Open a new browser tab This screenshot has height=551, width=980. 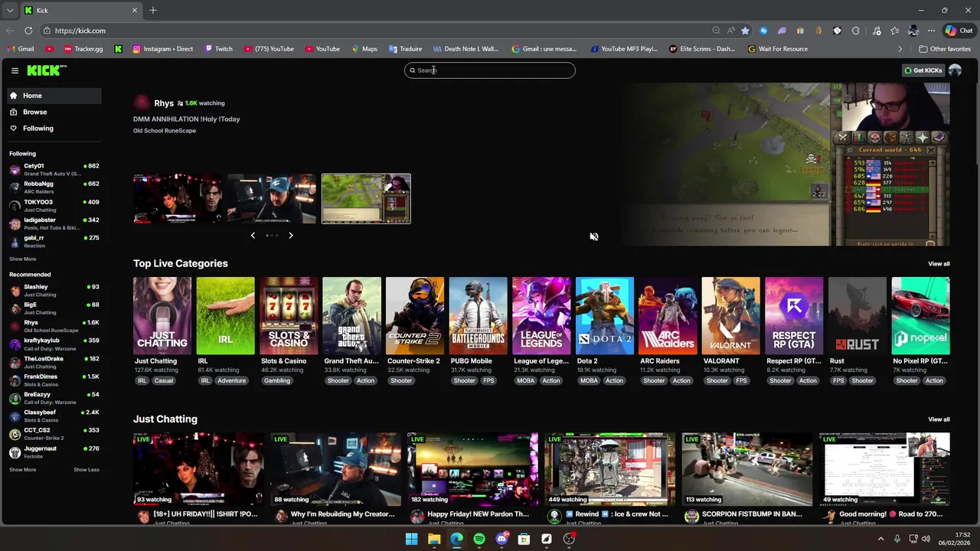tap(153, 10)
